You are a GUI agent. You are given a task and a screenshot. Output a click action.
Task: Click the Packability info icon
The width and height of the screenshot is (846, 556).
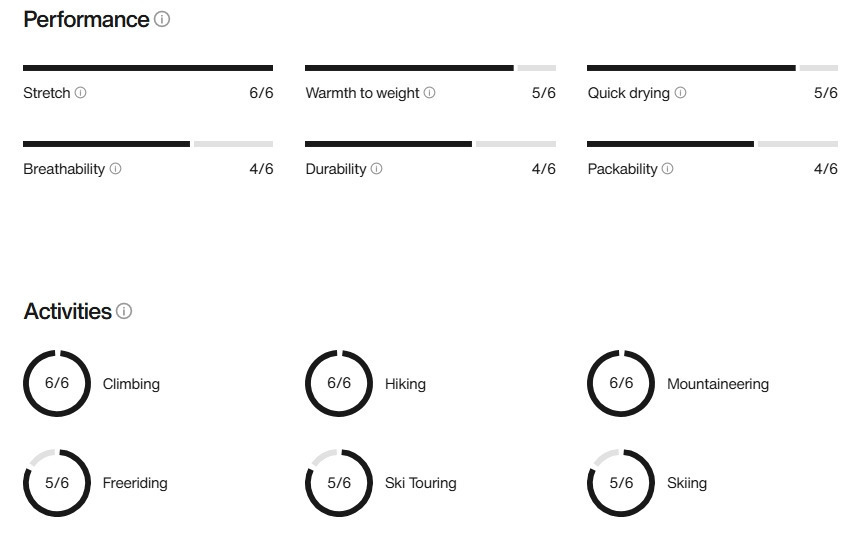pyautogui.click(x=667, y=169)
